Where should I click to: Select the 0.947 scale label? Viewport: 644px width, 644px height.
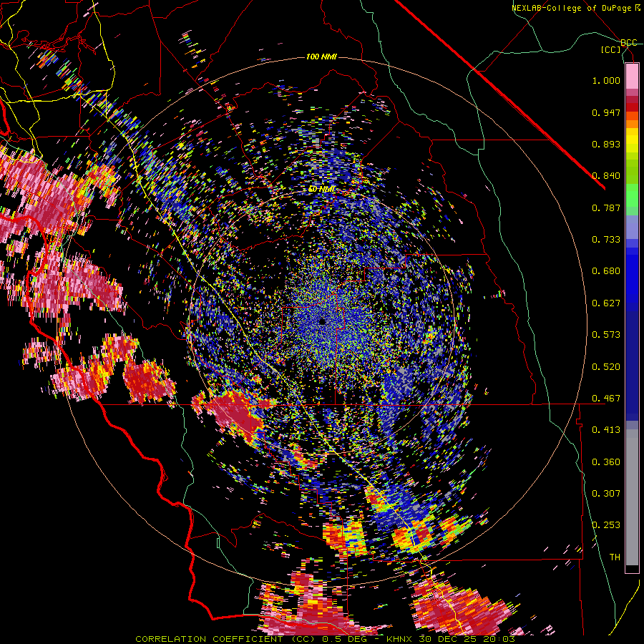(x=606, y=112)
